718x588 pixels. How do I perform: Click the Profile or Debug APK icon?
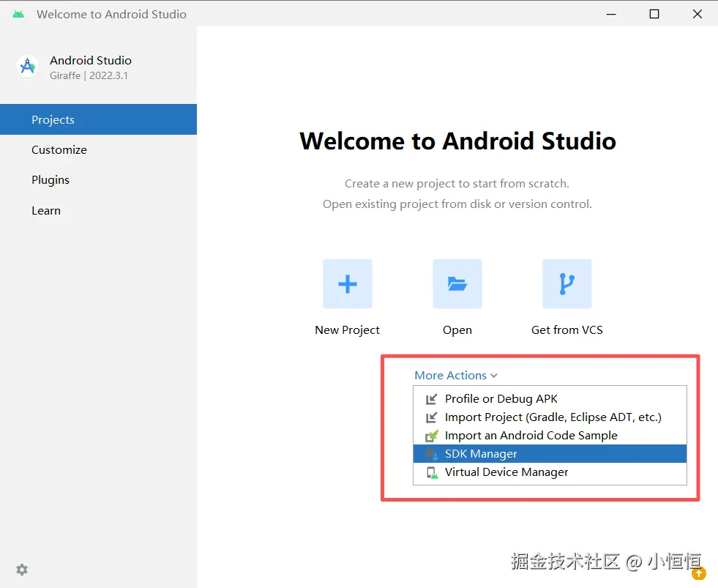431,399
